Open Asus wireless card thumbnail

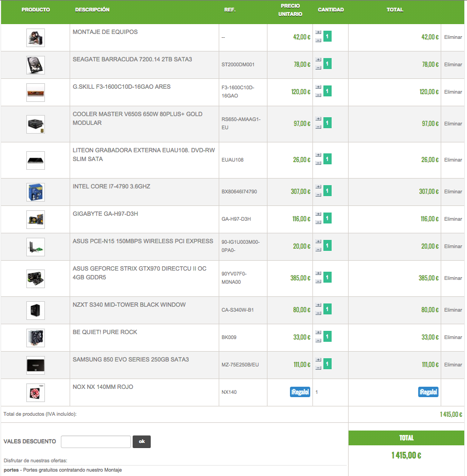point(36,247)
